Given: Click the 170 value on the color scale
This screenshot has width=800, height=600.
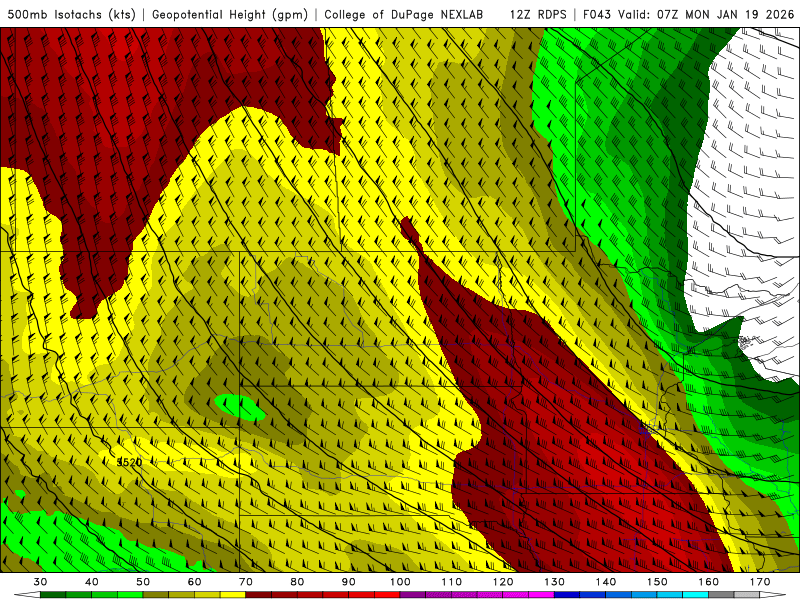Looking at the screenshot, I should click(x=760, y=582).
